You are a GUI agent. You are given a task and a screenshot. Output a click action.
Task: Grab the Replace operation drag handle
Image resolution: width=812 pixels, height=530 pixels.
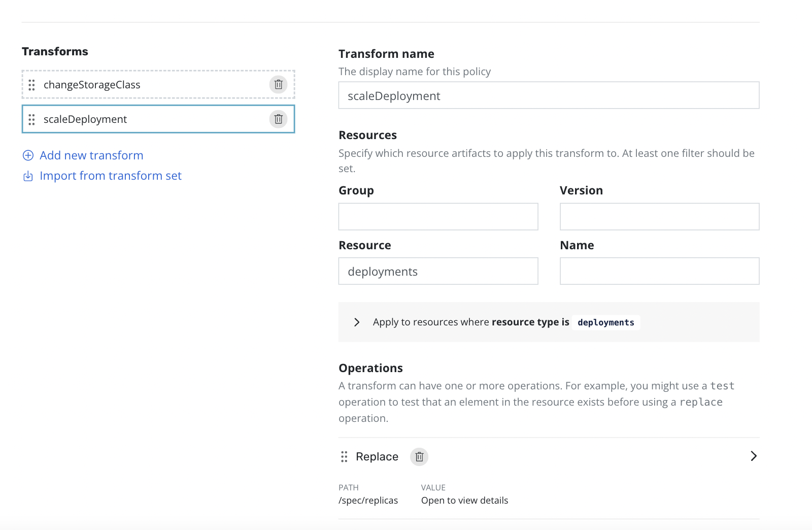tap(344, 456)
